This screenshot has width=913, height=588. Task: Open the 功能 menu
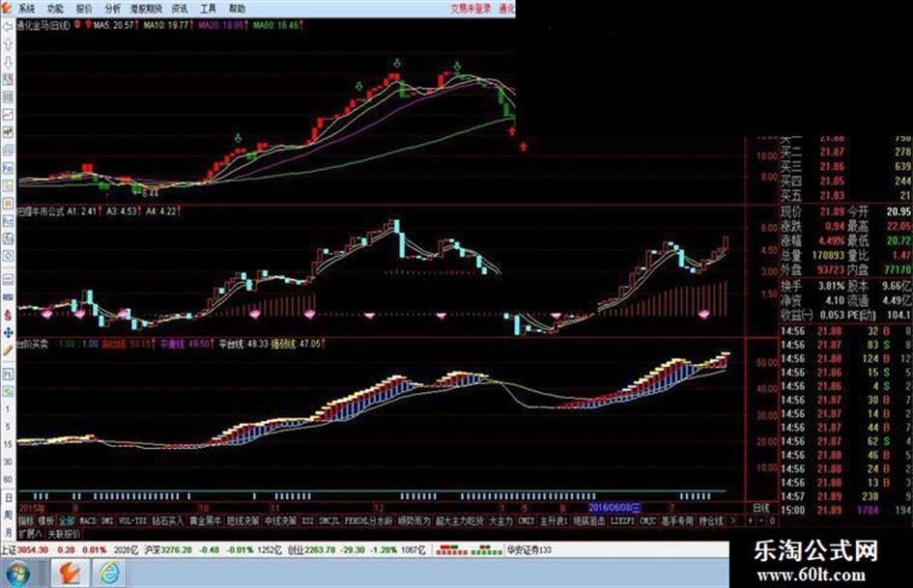pyautogui.click(x=55, y=8)
